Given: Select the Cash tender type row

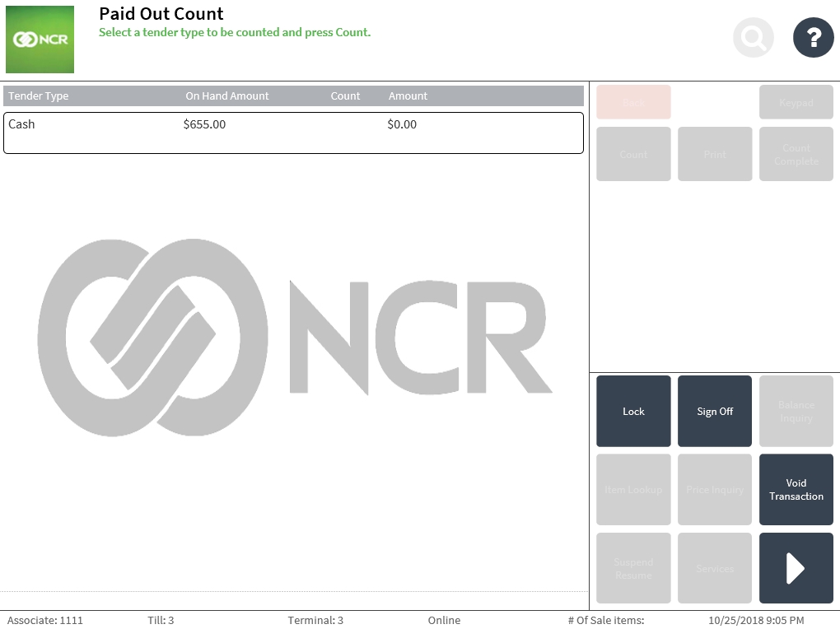Looking at the screenshot, I should [293, 133].
